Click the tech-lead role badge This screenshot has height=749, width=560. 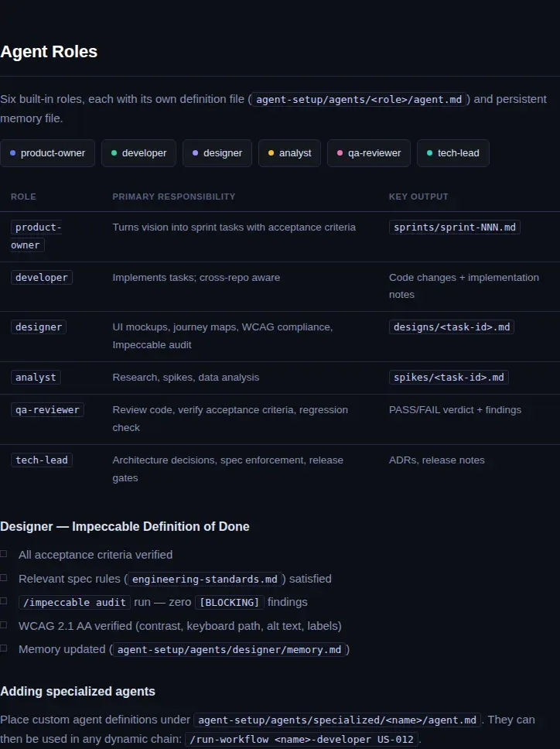pos(453,153)
